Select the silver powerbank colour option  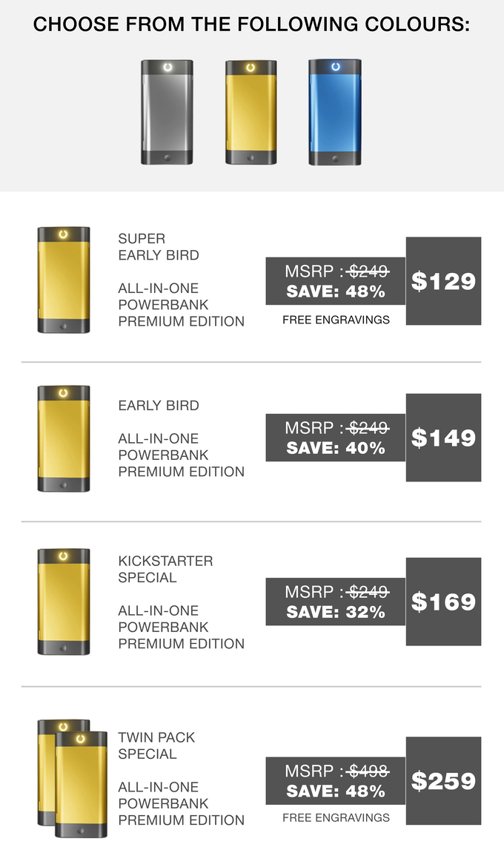(x=167, y=112)
